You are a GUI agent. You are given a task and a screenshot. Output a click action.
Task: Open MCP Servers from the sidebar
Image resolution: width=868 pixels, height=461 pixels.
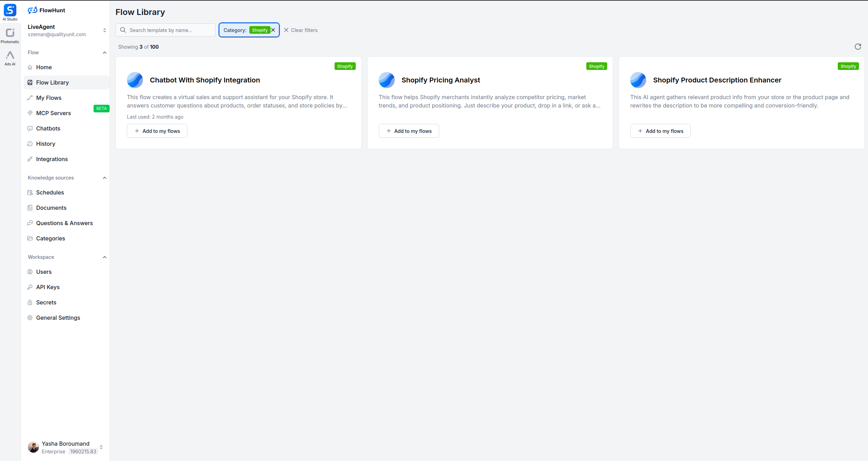tap(54, 113)
